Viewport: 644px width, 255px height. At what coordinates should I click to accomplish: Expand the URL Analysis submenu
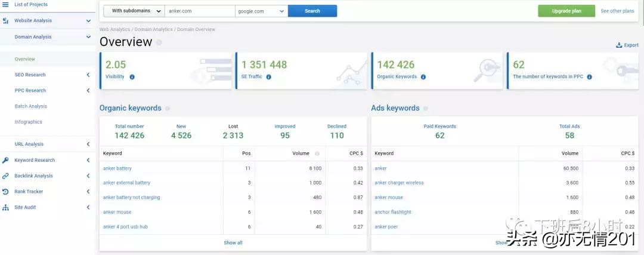(88, 145)
